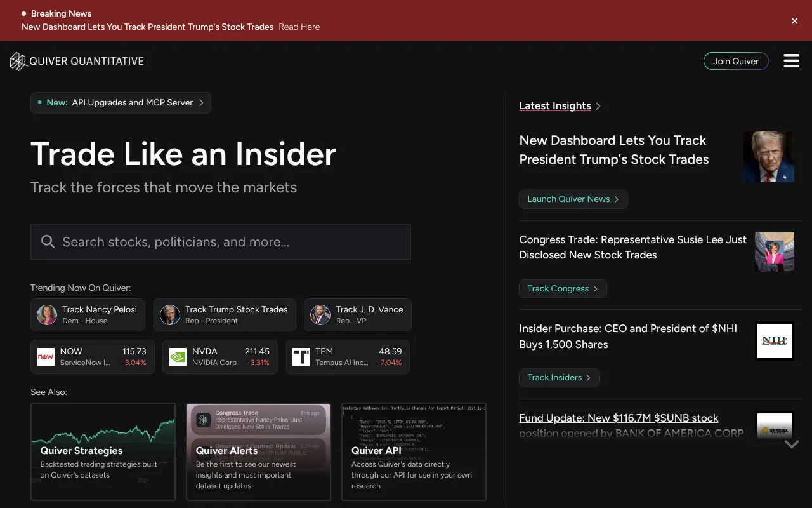Open the Quiver API card
This screenshot has width=812, height=508.
point(414,451)
